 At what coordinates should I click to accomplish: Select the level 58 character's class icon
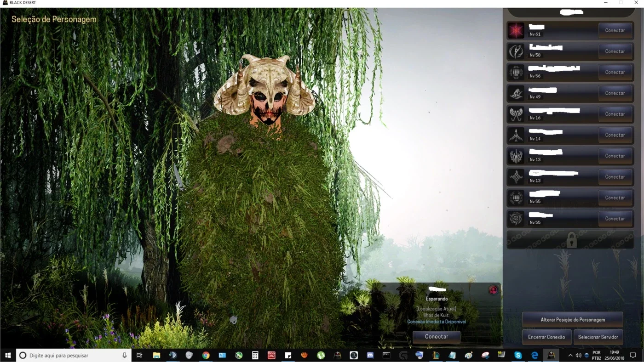pos(516,51)
